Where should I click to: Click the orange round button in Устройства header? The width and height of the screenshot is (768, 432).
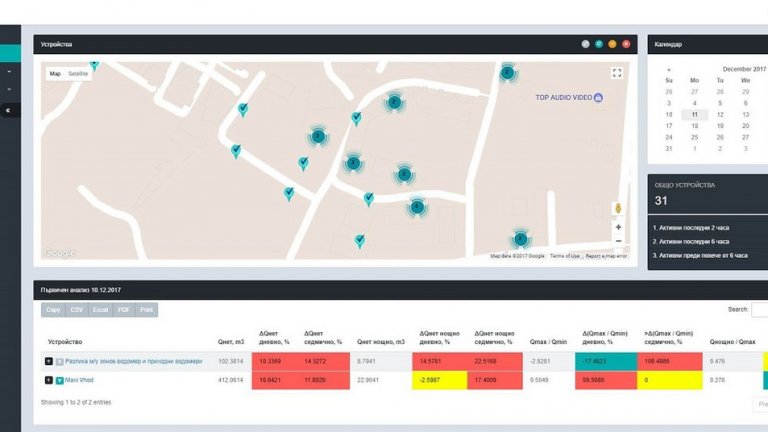(x=612, y=44)
